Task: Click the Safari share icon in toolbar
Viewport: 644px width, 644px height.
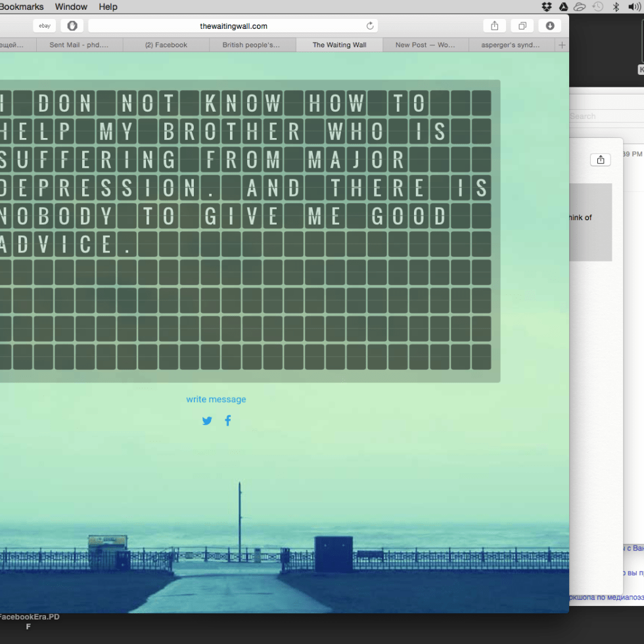Action: point(494,26)
